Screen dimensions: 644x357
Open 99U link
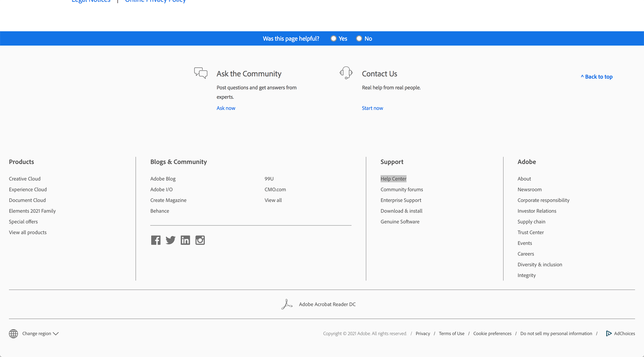[x=269, y=179]
